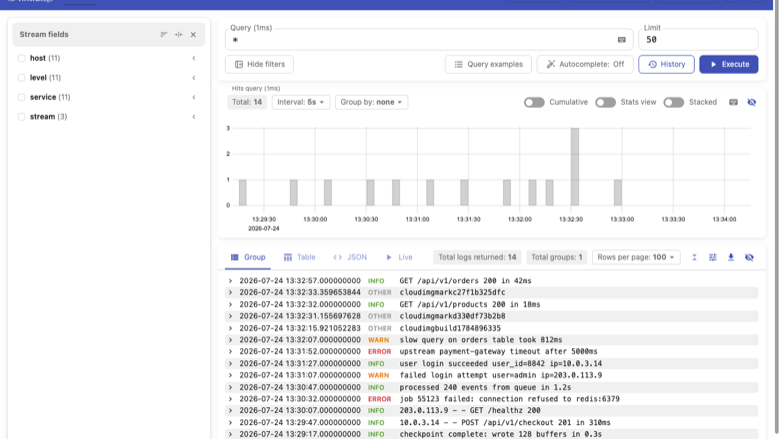The image size is (780, 439).
Task: Check the level field checkbox
Action: 21,78
